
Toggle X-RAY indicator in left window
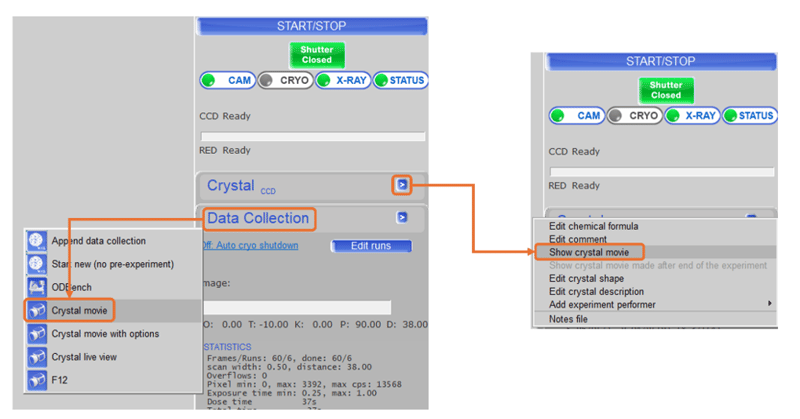[x=343, y=80]
